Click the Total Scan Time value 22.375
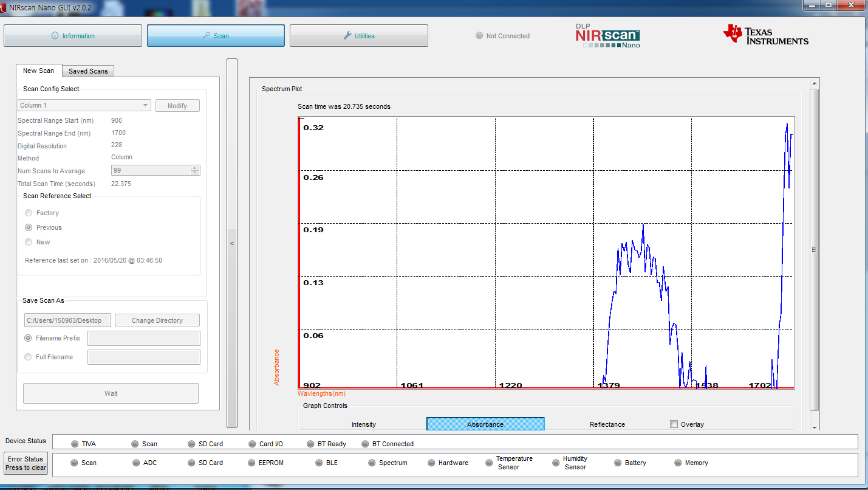 coord(121,184)
